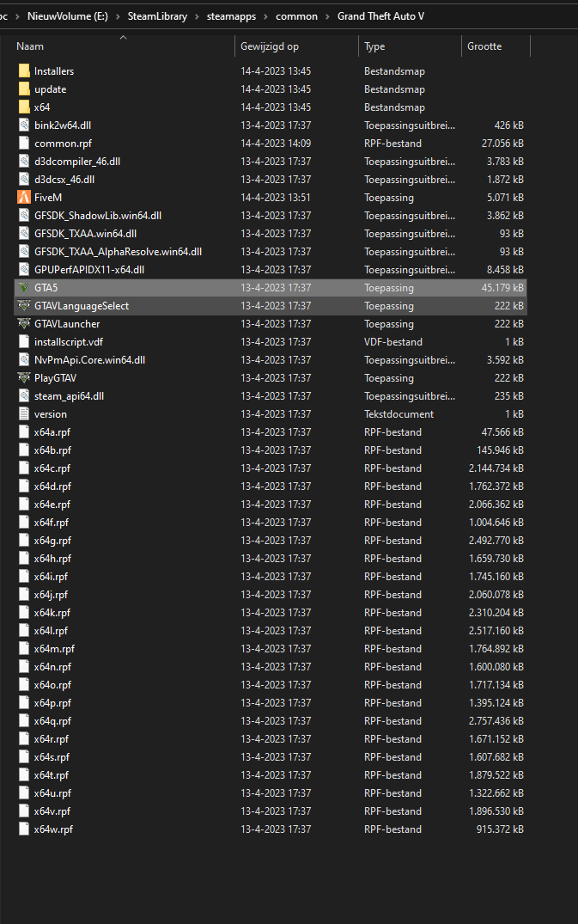Click the PlayGTAV application icon
Image resolution: width=578 pixels, height=924 pixels.
pyautogui.click(x=24, y=377)
